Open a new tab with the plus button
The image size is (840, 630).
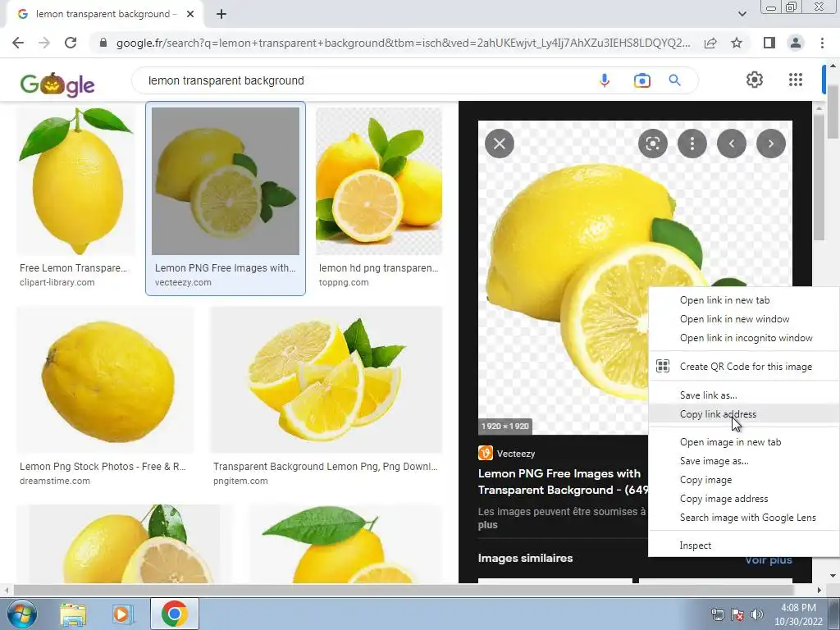pyautogui.click(x=221, y=14)
